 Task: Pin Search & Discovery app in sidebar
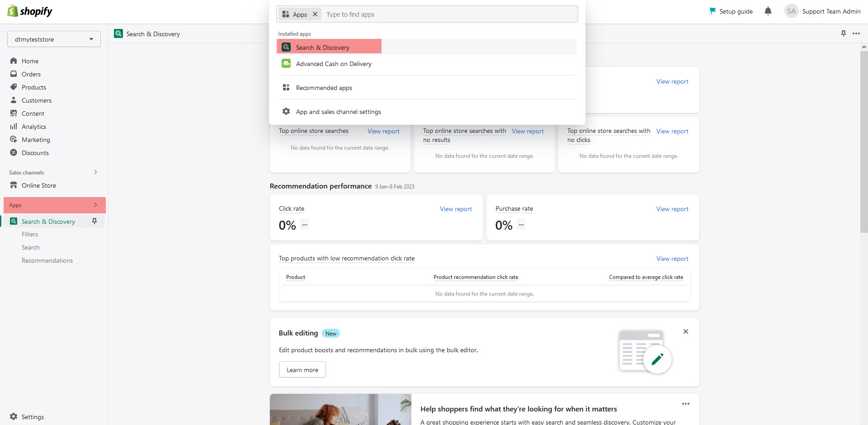(94, 221)
